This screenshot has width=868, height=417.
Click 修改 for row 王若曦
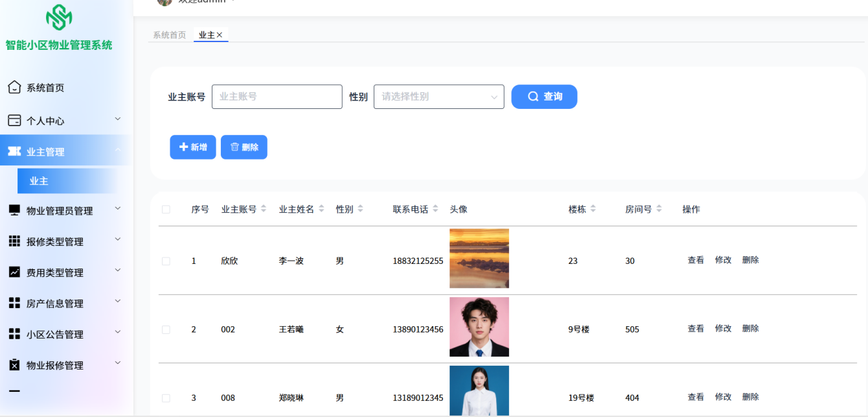[x=723, y=329]
